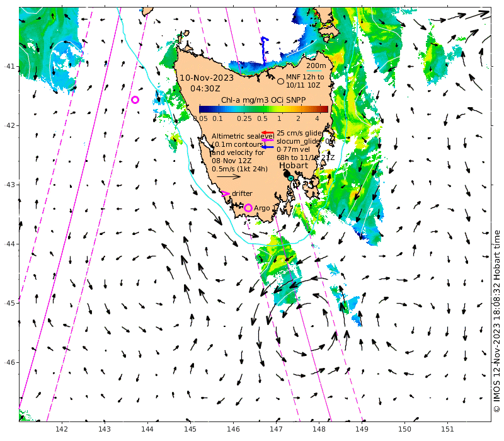
Task: Click the 0.5m/s velocity scale arrow
Action: (x=229, y=176)
